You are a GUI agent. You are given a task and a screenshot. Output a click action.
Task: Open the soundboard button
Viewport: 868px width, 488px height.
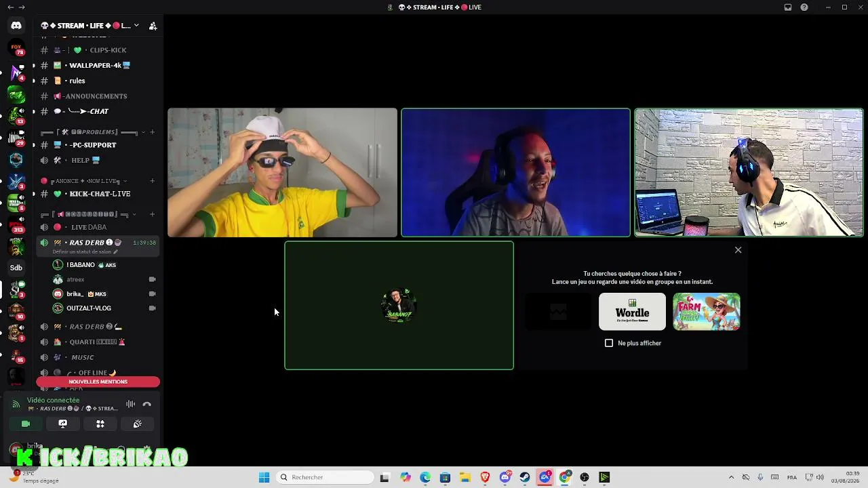[x=138, y=424]
